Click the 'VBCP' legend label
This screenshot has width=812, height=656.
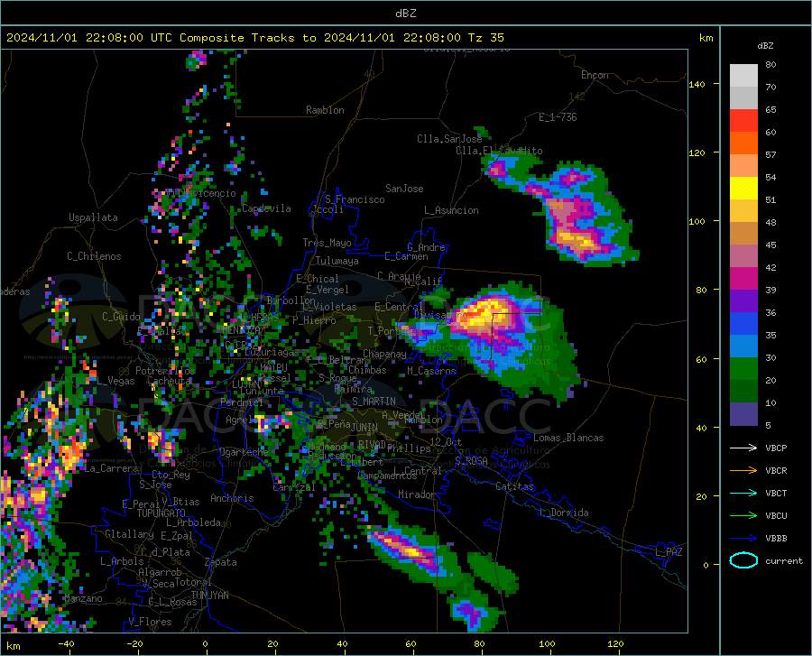pyautogui.click(x=776, y=448)
